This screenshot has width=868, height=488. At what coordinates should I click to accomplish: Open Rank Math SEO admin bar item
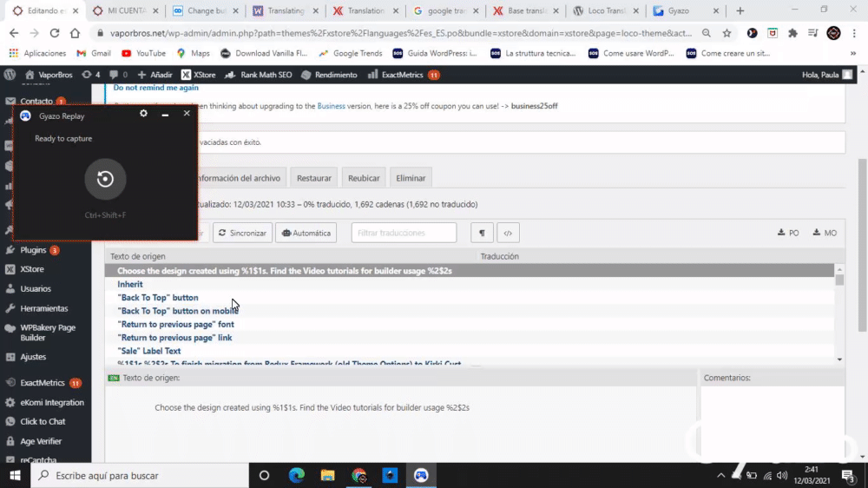(x=259, y=75)
